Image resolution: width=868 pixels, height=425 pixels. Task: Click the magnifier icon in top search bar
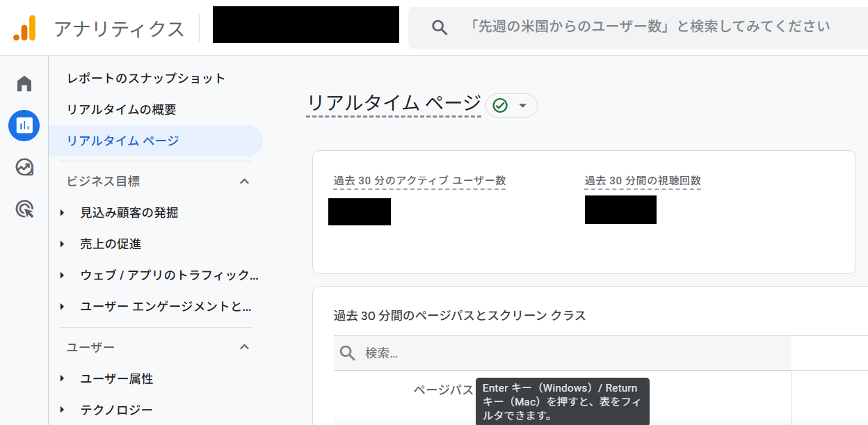tap(439, 28)
